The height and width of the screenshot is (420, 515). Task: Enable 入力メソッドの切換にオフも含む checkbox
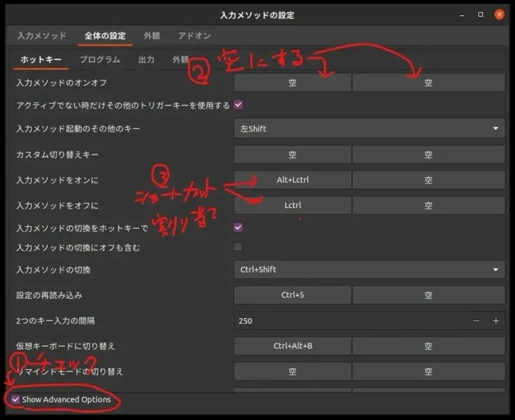tap(238, 247)
